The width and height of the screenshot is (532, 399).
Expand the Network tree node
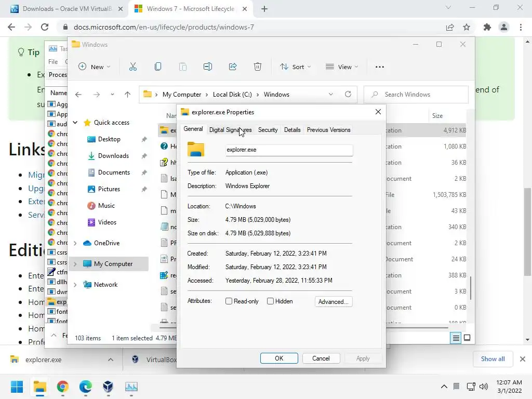(x=75, y=285)
